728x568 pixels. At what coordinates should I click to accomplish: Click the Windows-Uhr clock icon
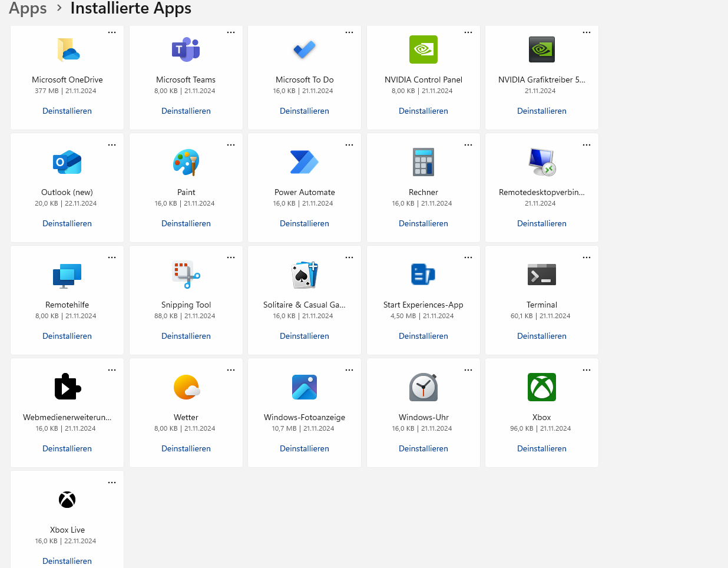click(423, 387)
